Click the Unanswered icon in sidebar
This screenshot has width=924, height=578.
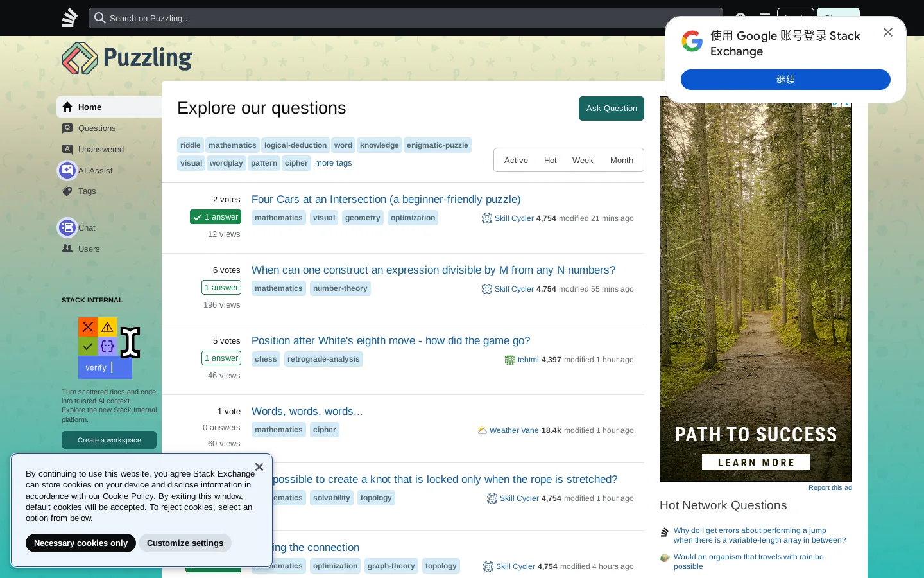click(67, 149)
